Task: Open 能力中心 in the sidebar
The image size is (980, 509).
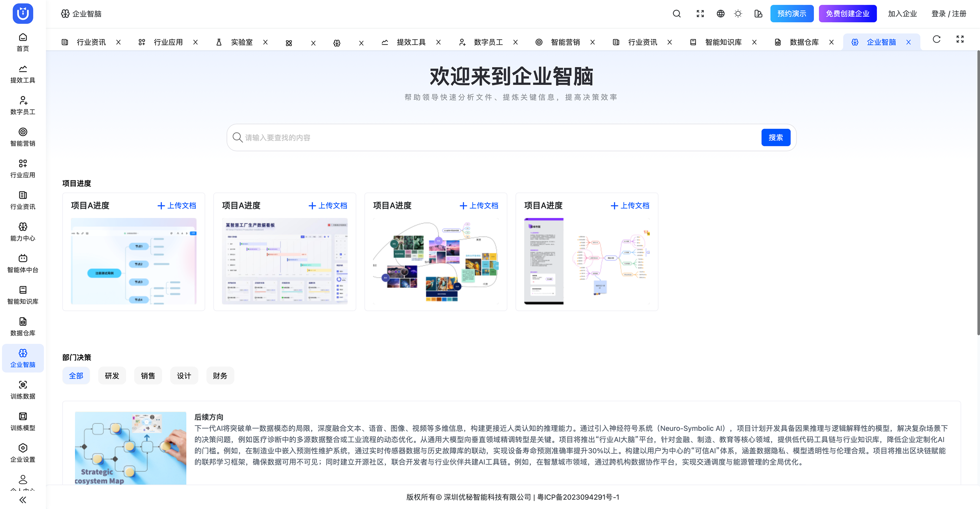Action: coord(23,232)
